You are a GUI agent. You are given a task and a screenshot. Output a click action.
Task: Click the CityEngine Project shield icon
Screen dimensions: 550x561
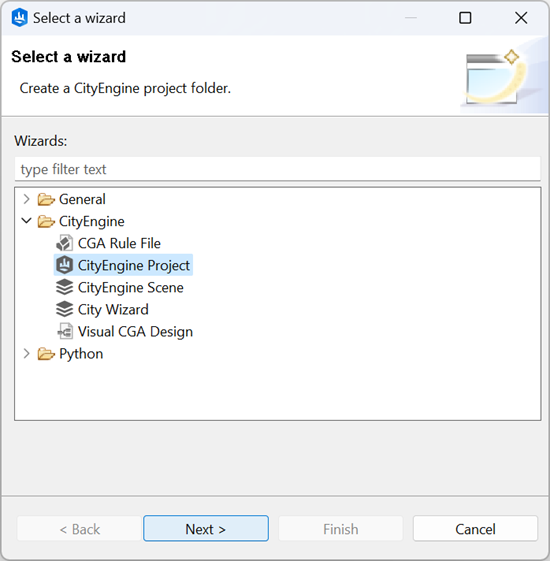[x=64, y=265]
